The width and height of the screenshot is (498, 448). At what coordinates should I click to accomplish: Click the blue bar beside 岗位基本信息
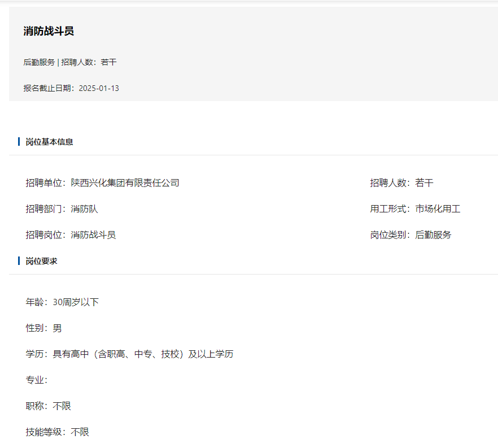click(19, 142)
